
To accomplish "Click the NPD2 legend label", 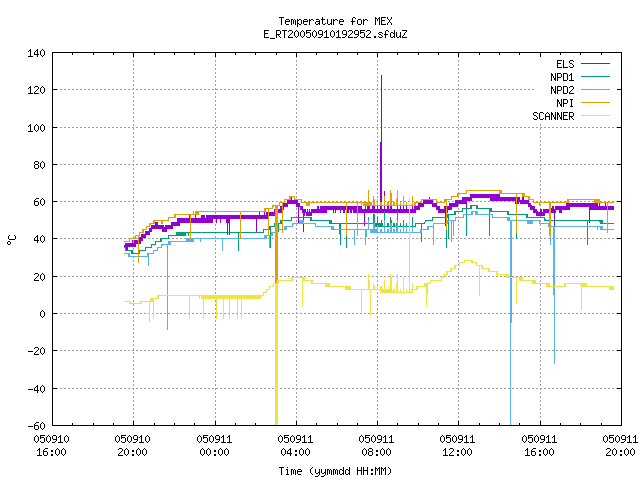I will (562, 90).
